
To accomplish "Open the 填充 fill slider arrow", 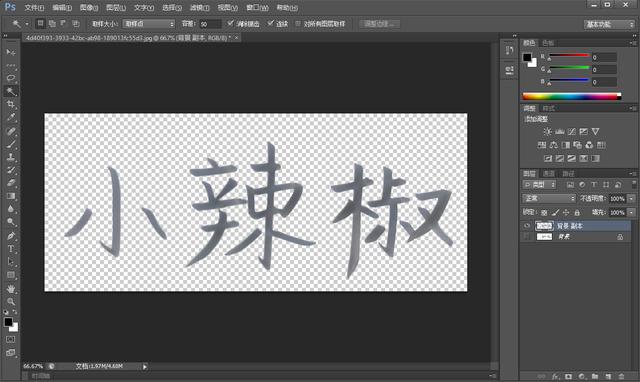I will (x=631, y=213).
